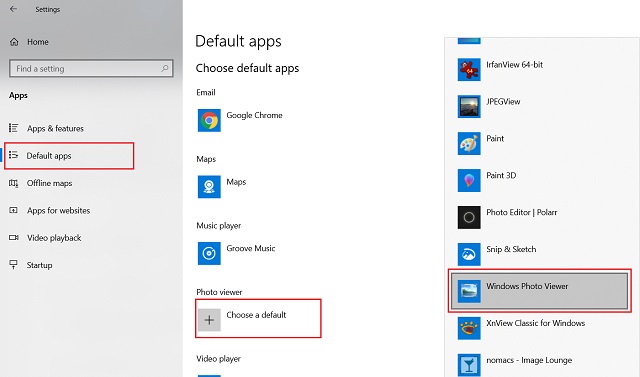The image size is (640, 377).
Task: Click the Video playback camera icon
Action: coord(13,237)
